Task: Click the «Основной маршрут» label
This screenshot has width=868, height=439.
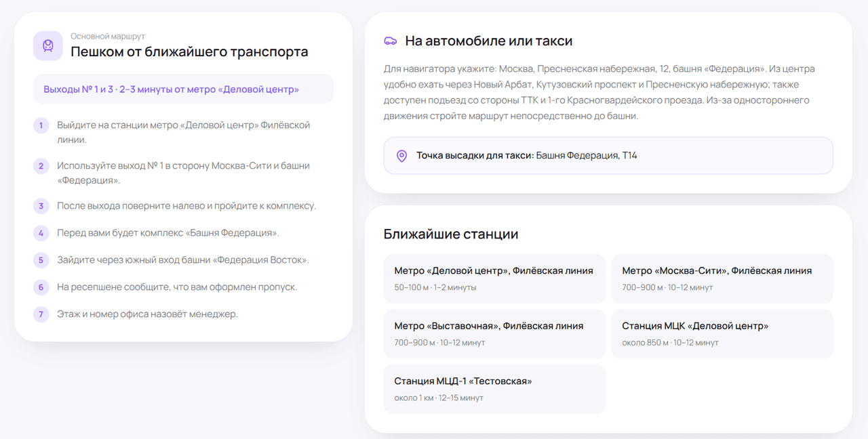Action: point(108,36)
